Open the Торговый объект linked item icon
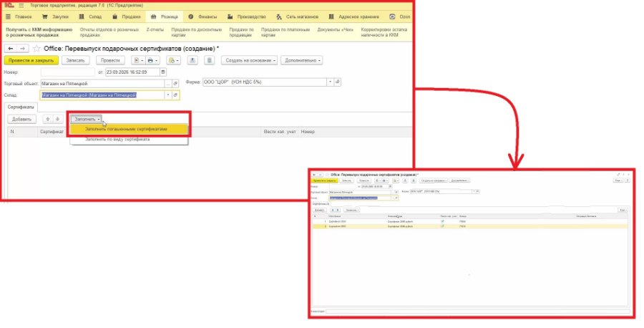Viewport: 644px width, 328px height. pos(175,84)
